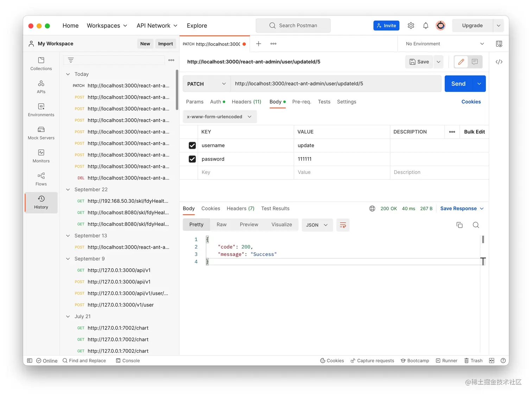Viewport: 532px width, 396px height.
Task: Open the History sidebar panel
Action: [x=41, y=202]
